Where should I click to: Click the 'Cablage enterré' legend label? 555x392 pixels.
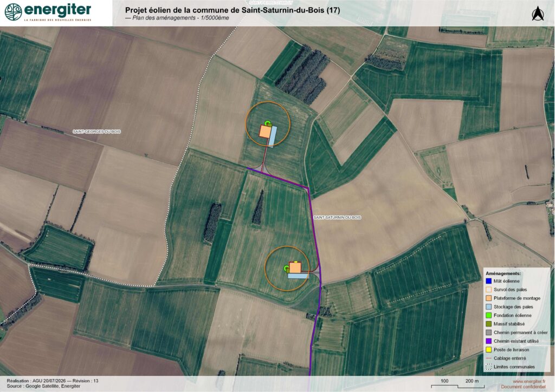(509, 358)
